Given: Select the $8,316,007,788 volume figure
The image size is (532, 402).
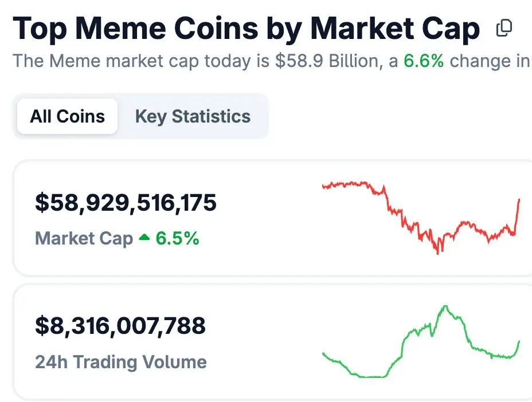Looking at the screenshot, I should click(120, 326).
